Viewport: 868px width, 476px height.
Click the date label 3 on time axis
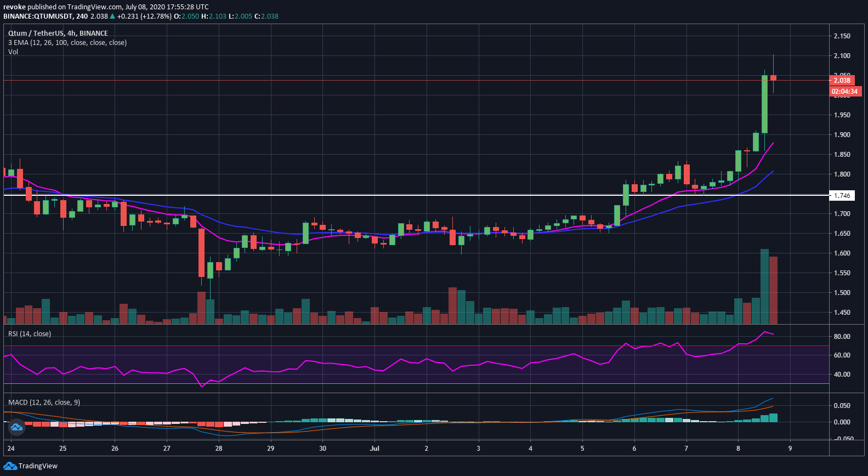[478, 449]
